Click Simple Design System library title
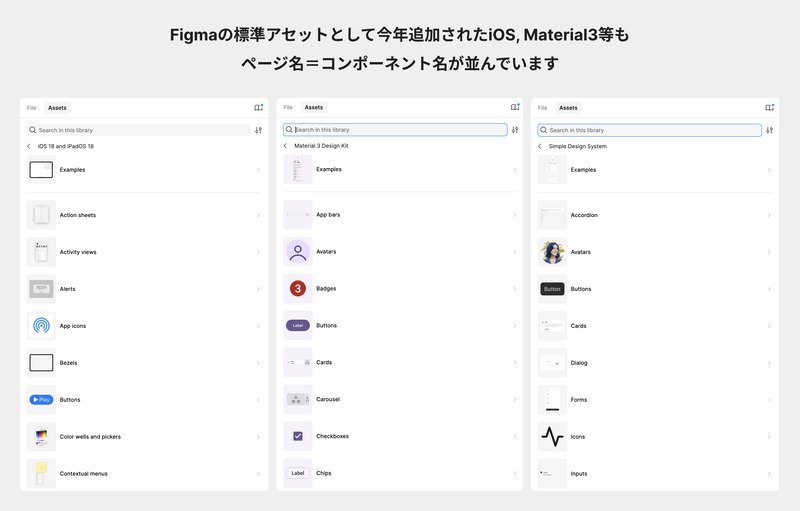 pyautogui.click(x=578, y=146)
